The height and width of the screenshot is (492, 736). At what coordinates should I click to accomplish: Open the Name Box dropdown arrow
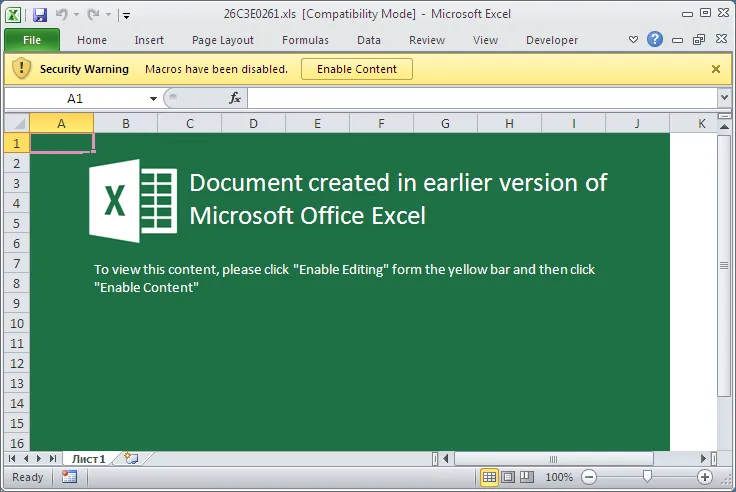[153, 99]
